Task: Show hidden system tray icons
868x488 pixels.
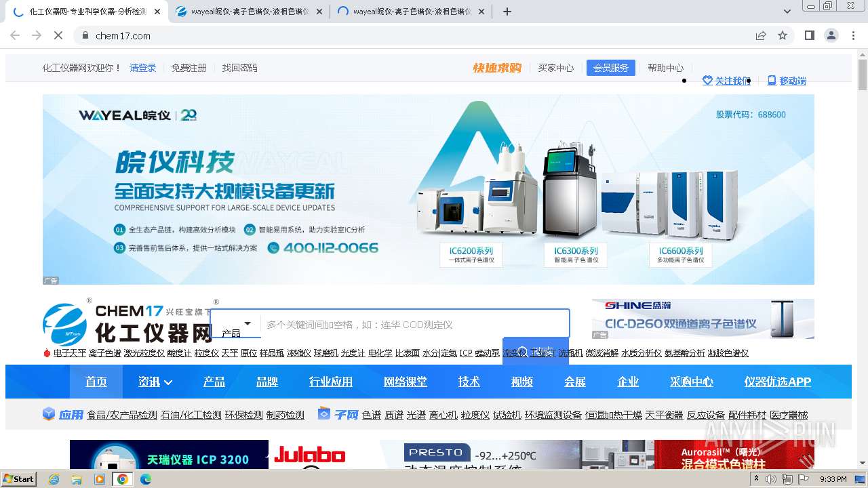Action: pyautogui.click(x=756, y=479)
